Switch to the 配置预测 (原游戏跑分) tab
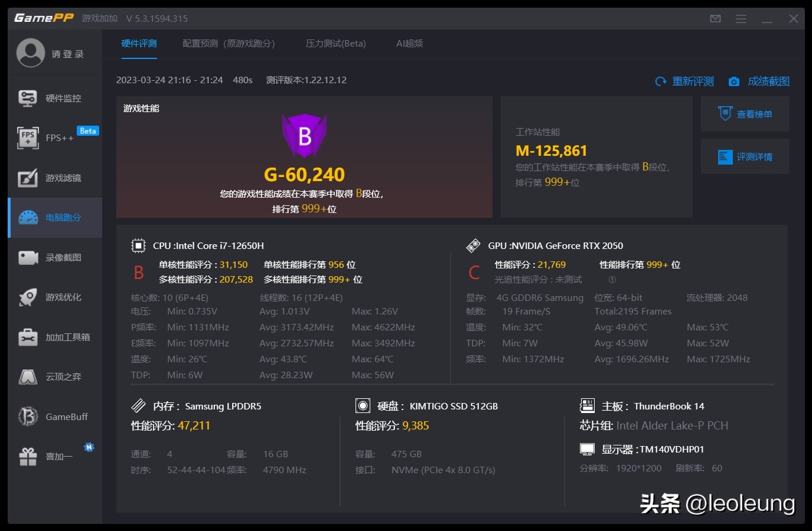This screenshot has height=531, width=812. pyautogui.click(x=229, y=44)
